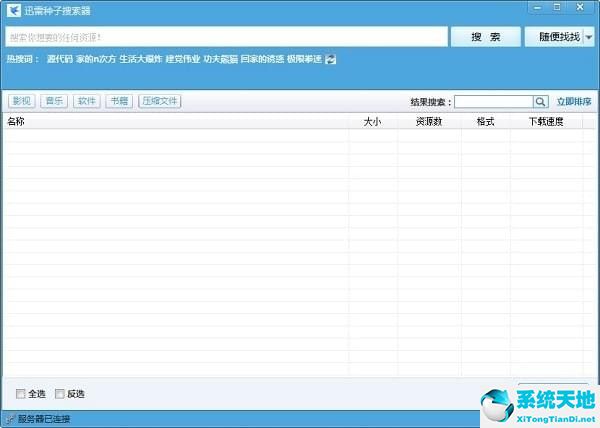600x428 pixels.
Task: Click the result search magnifier icon
Action: 540,102
